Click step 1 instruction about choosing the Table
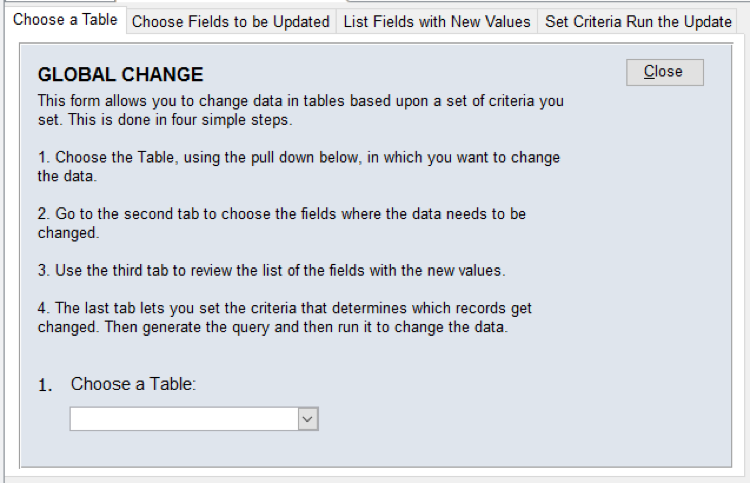The width and height of the screenshot is (750, 483). (298, 158)
